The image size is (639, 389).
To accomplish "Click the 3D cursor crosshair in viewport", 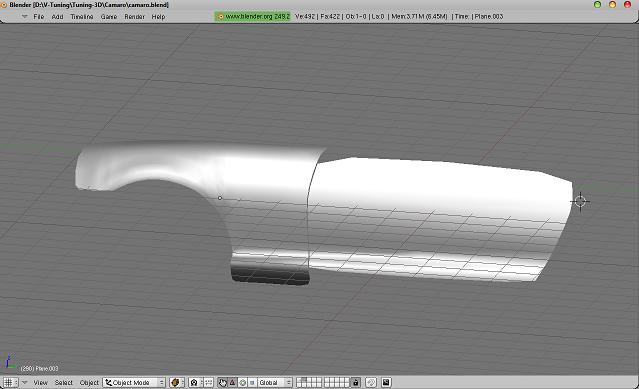I will (x=580, y=201).
